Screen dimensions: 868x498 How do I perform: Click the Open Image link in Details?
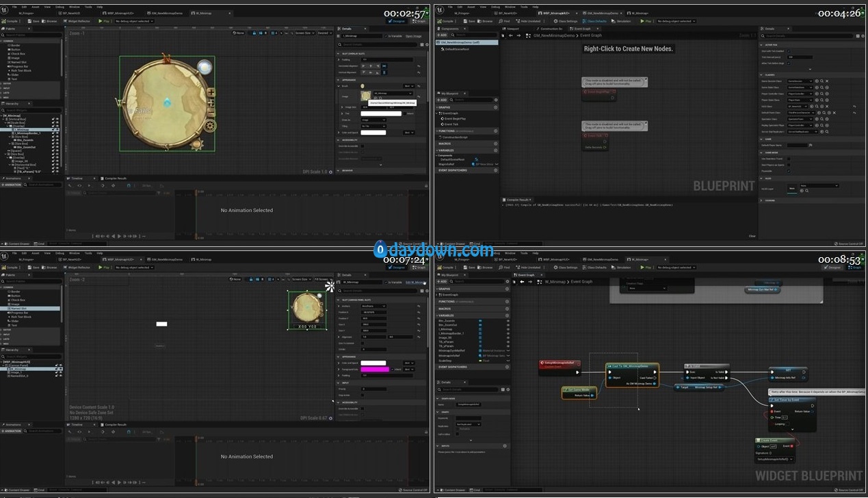pos(413,36)
